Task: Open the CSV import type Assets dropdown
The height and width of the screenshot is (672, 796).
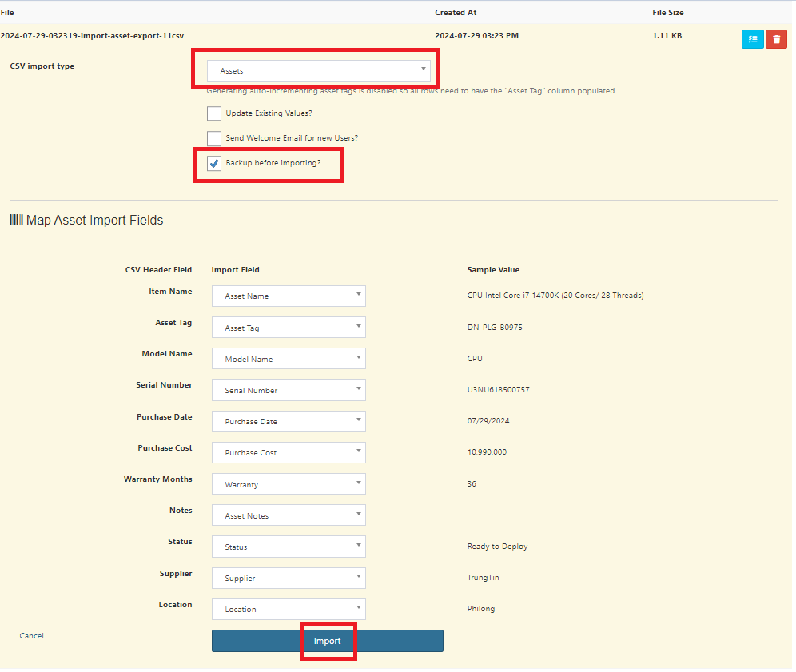Action: 318,71
